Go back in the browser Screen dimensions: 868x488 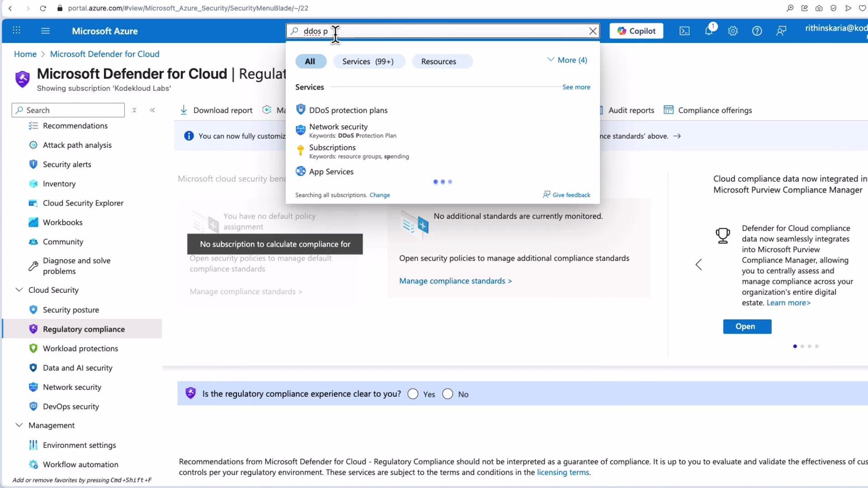(10, 8)
